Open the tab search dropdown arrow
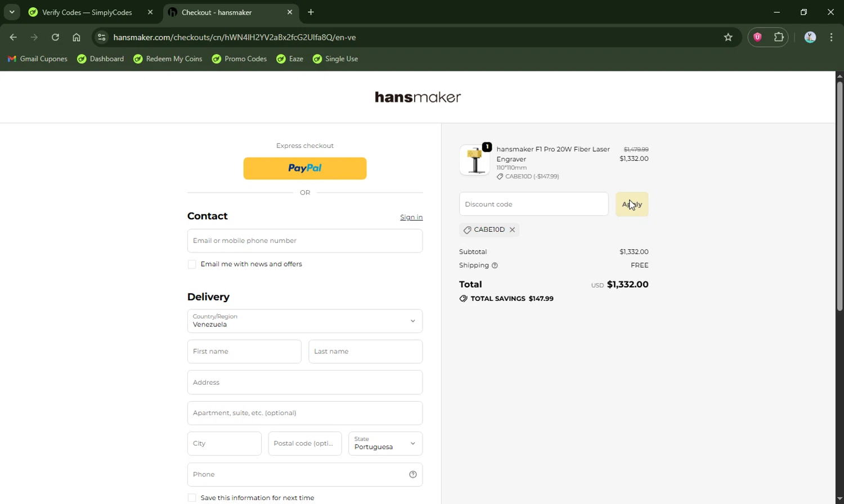The image size is (844, 504). 12,12
